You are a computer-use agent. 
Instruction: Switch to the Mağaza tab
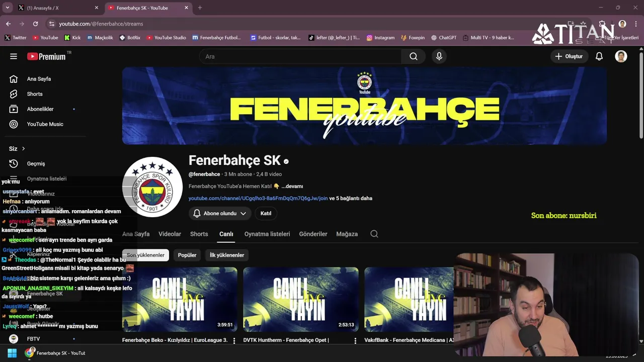[x=347, y=234]
